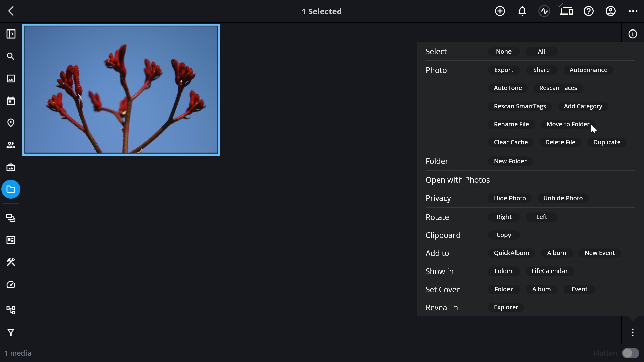This screenshot has width=644, height=362.
Task: Click Hide Photo under Privacy
Action: pyautogui.click(x=510, y=198)
